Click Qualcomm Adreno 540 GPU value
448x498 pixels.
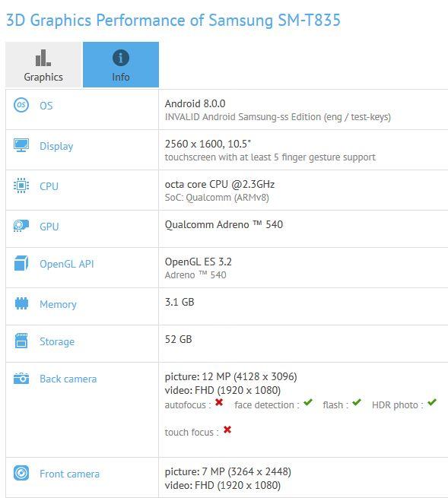224,224
